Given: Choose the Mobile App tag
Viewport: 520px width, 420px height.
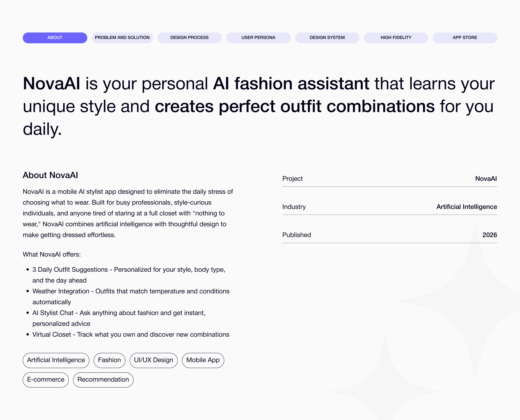Looking at the screenshot, I should 203,360.
